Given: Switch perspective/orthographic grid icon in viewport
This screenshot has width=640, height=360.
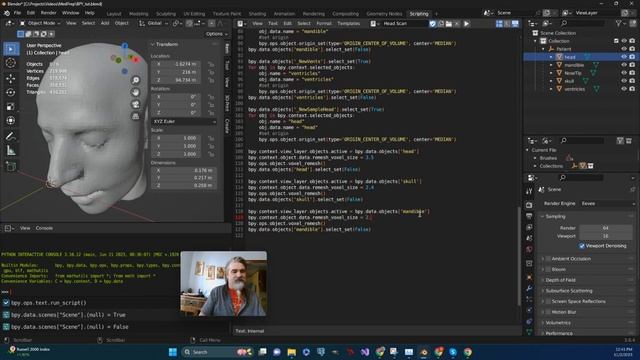Looking at the screenshot, I should coord(136,117).
